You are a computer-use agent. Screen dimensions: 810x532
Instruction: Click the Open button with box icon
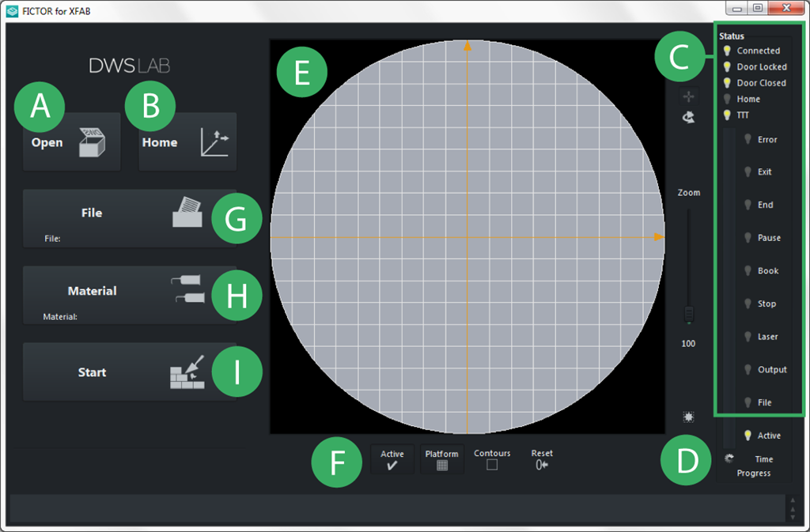[71, 142]
